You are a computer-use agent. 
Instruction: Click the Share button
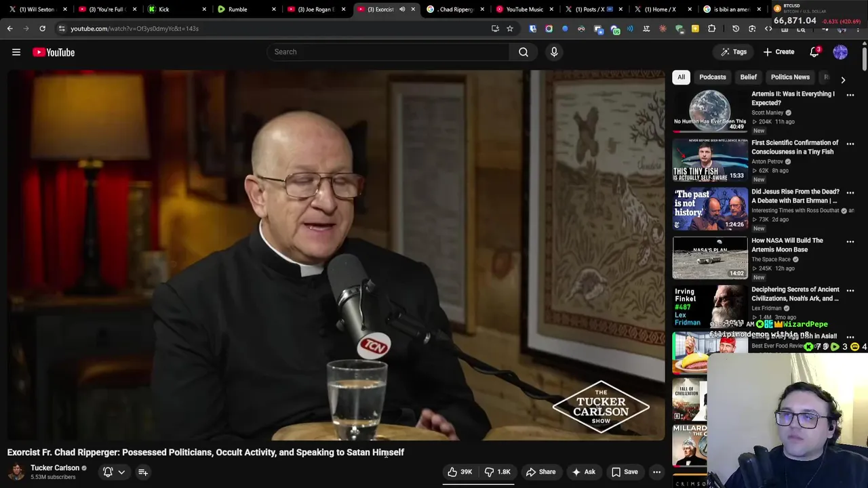540,472
